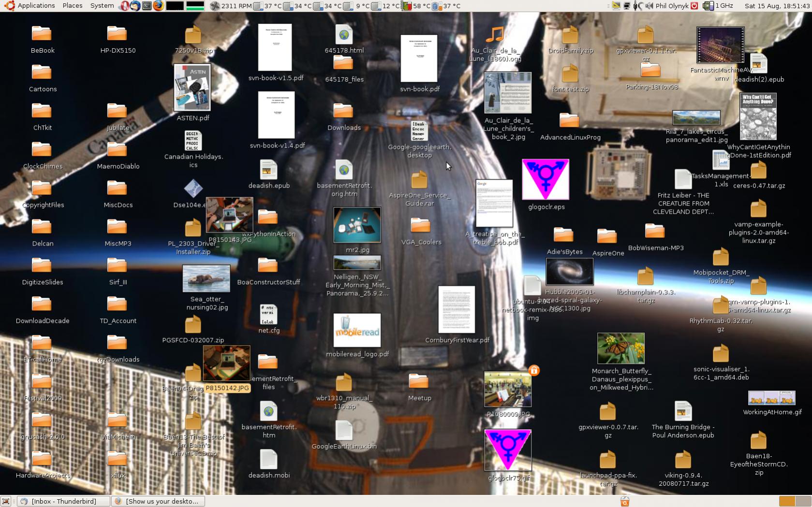This screenshot has height=507, width=812.
Task: Select the CornburyFirstYear.pdf document
Action: point(457,315)
